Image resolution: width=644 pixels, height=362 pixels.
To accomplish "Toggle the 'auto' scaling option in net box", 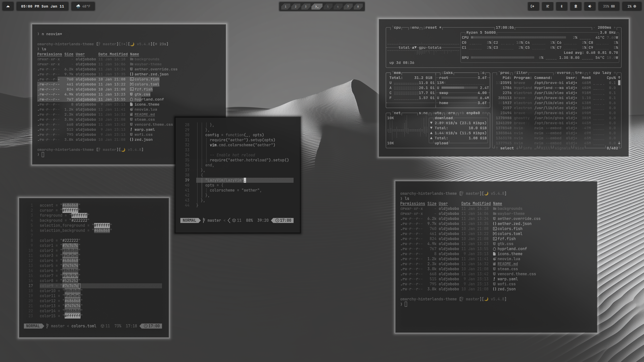I will [437, 113].
